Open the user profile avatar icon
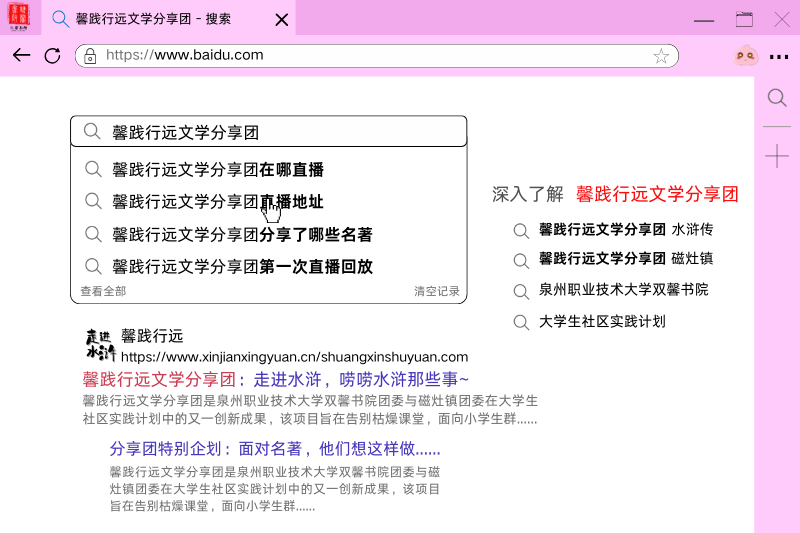 (x=744, y=56)
